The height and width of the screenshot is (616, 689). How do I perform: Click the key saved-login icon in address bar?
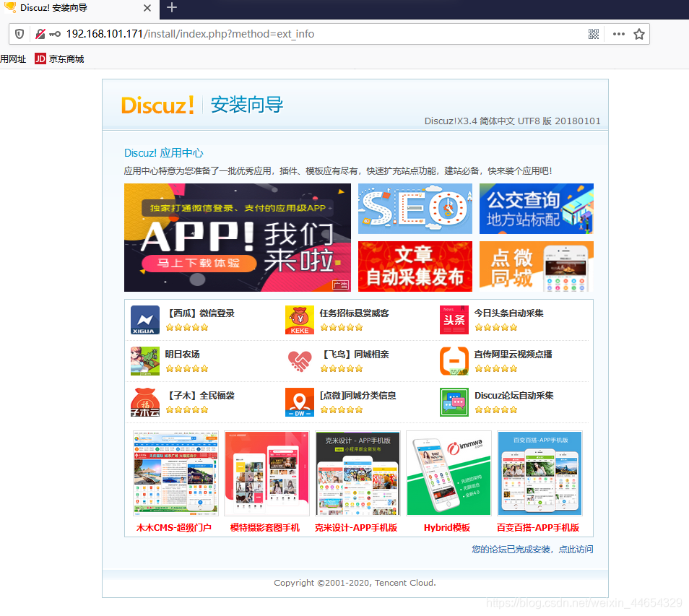(x=55, y=34)
